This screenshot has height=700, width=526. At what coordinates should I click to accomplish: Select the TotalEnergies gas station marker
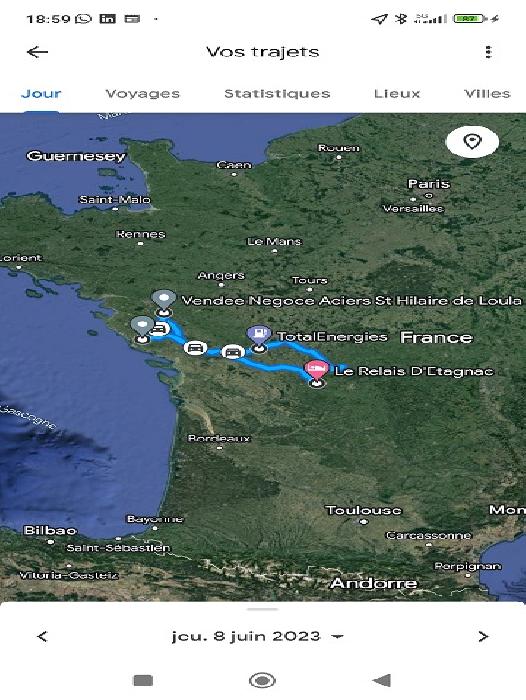coord(259,337)
